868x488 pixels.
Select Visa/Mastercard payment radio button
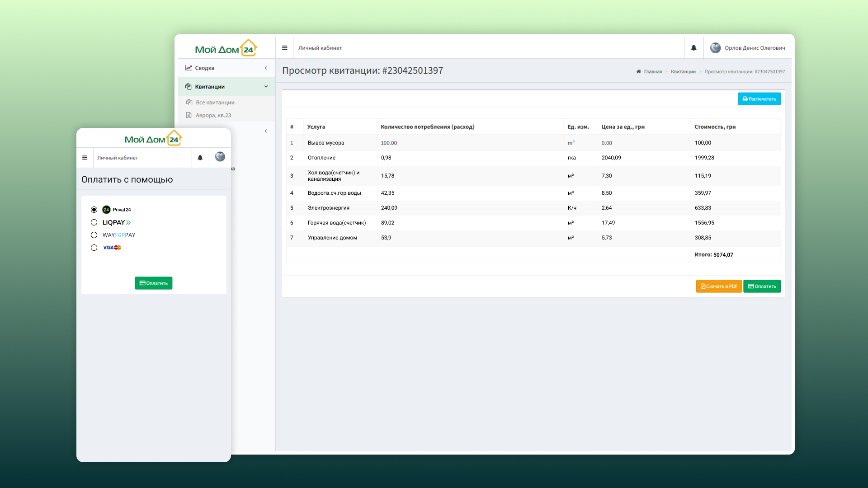point(94,248)
